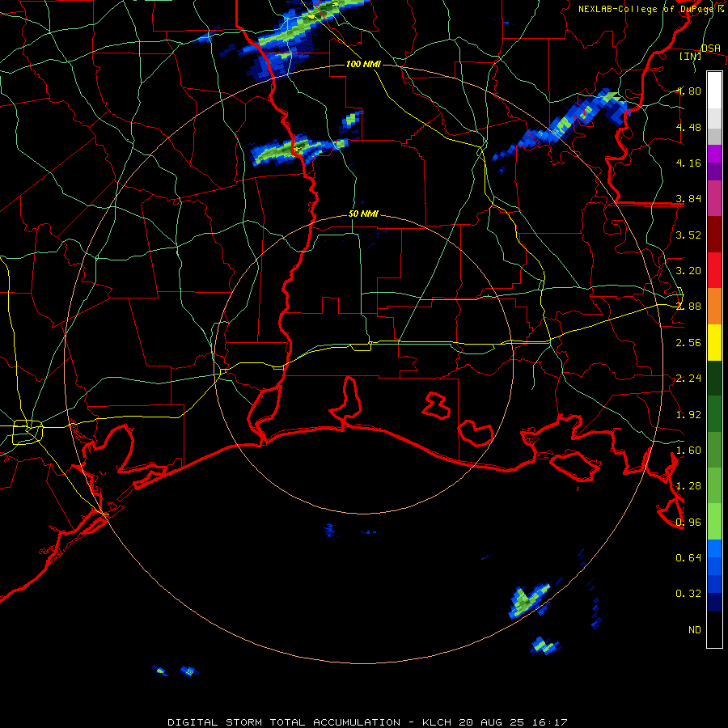Click the 4.16 legend value

[x=688, y=163]
